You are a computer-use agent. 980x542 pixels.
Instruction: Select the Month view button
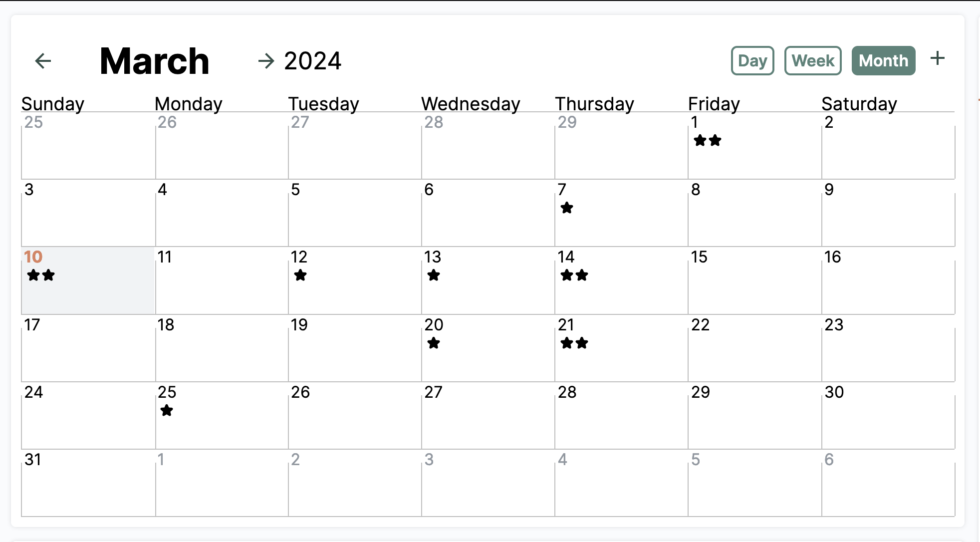coord(883,61)
